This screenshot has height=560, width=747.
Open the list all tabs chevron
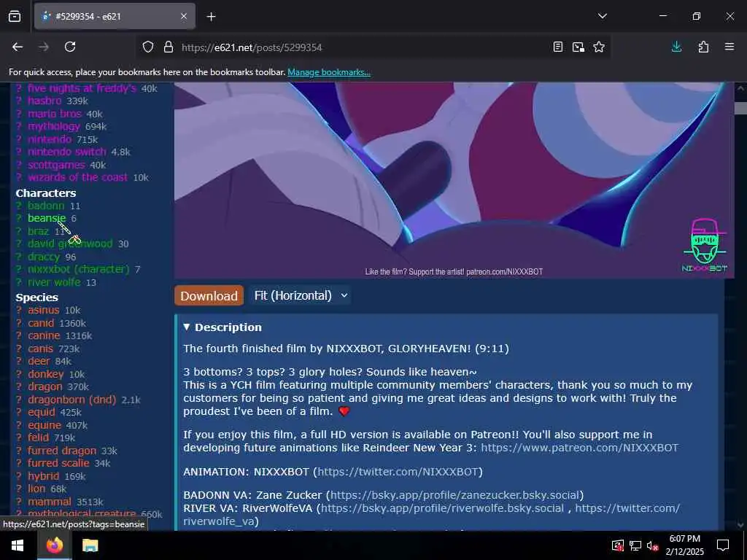click(x=602, y=16)
